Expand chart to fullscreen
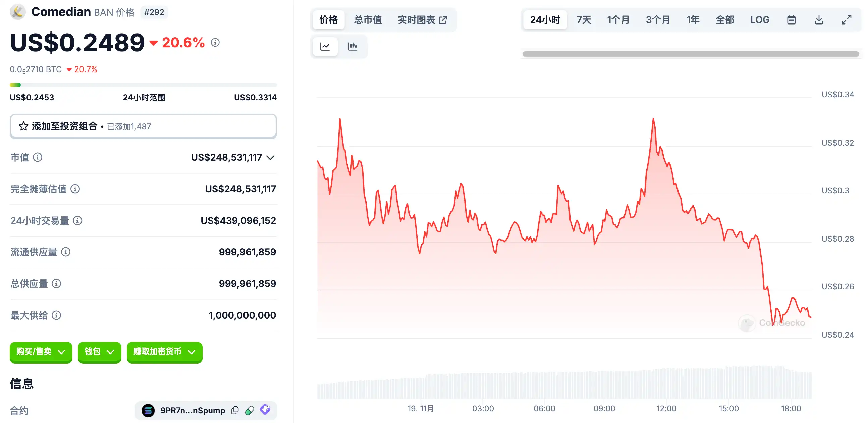Image resolution: width=868 pixels, height=423 pixels. pos(847,20)
